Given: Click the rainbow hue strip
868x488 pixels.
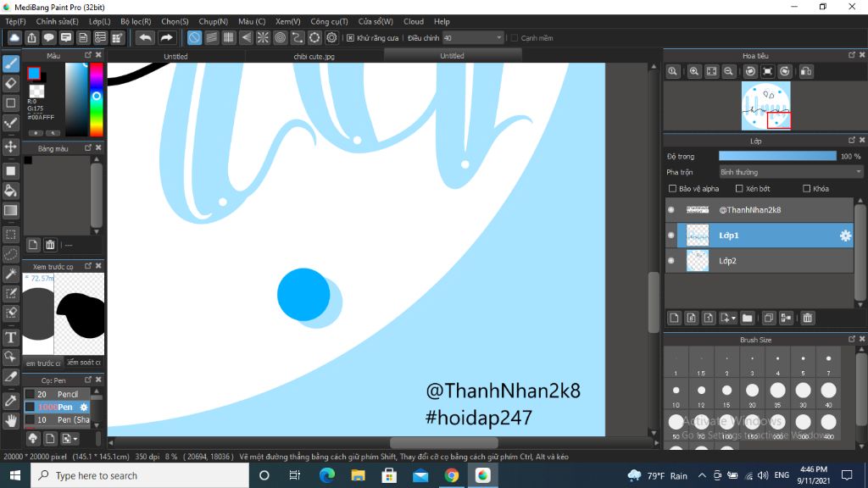Looking at the screenshot, I should click(97, 99).
